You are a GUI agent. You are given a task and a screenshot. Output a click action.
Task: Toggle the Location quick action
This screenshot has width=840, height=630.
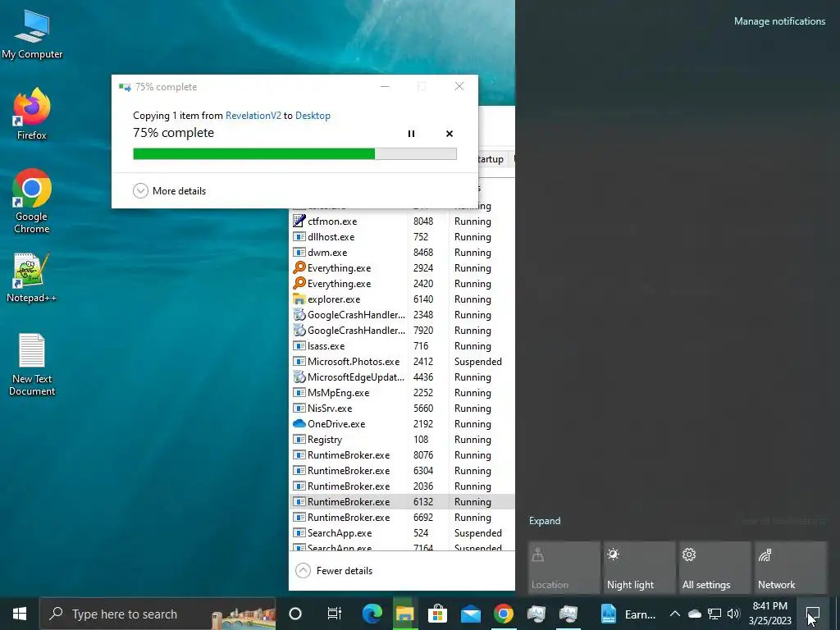(x=564, y=568)
